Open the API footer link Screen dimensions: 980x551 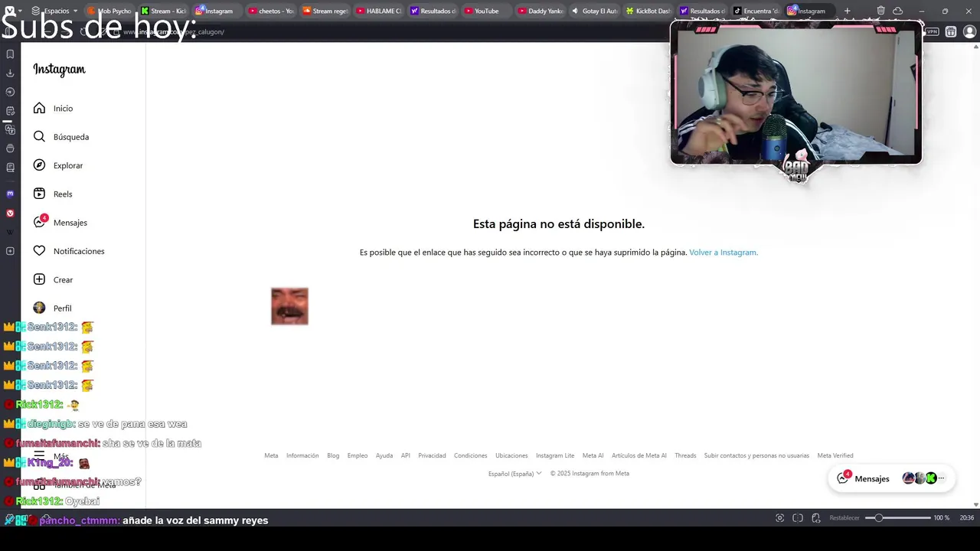click(x=406, y=455)
